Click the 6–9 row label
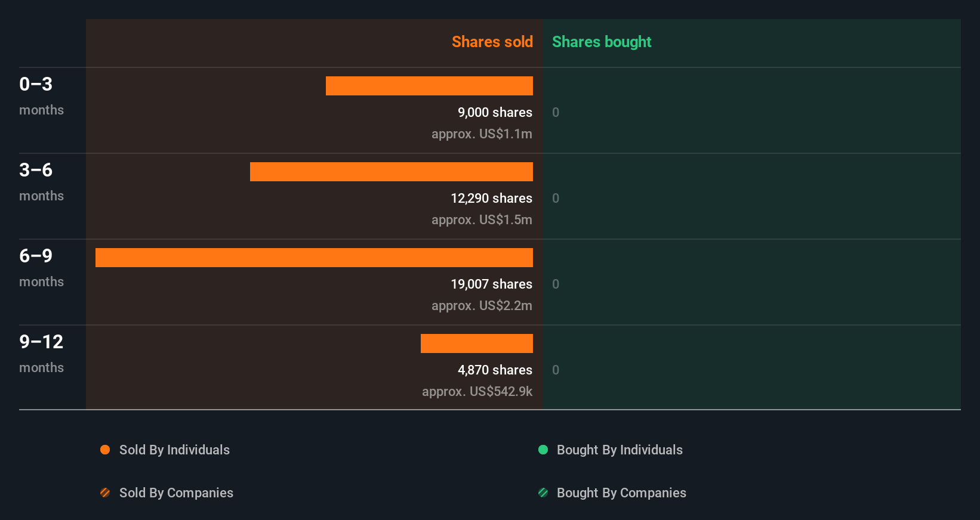This screenshot has height=520, width=980. 36,256
